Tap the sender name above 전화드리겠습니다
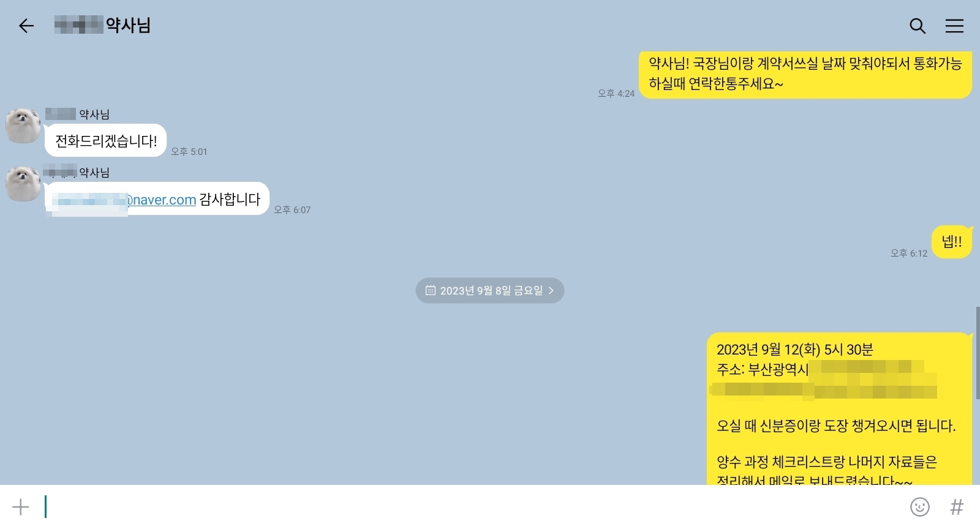Viewport: 980px width, 529px height. (x=77, y=114)
